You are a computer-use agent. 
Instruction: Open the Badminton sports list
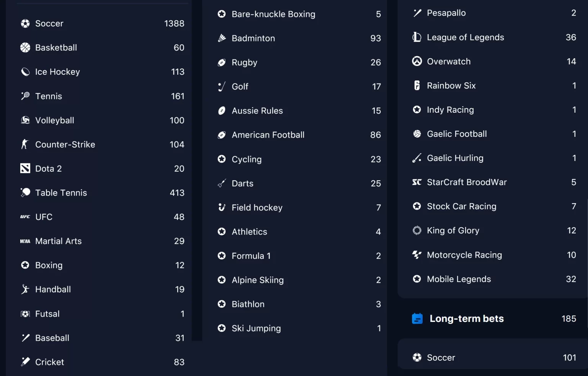point(299,38)
